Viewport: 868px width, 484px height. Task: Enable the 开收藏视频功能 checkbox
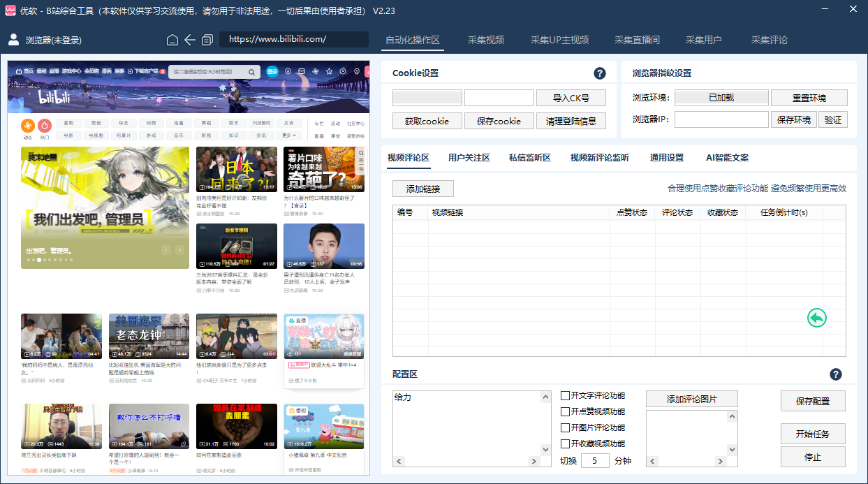[565, 443]
